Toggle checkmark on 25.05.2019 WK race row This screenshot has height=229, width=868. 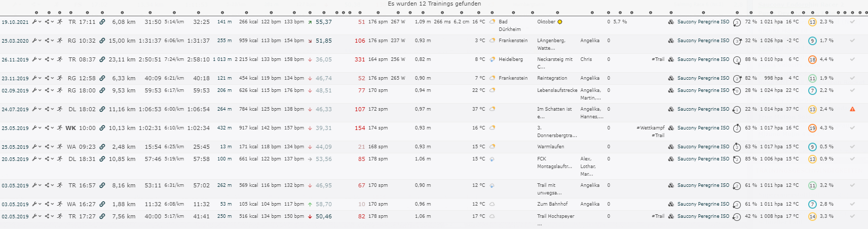(x=852, y=128)
